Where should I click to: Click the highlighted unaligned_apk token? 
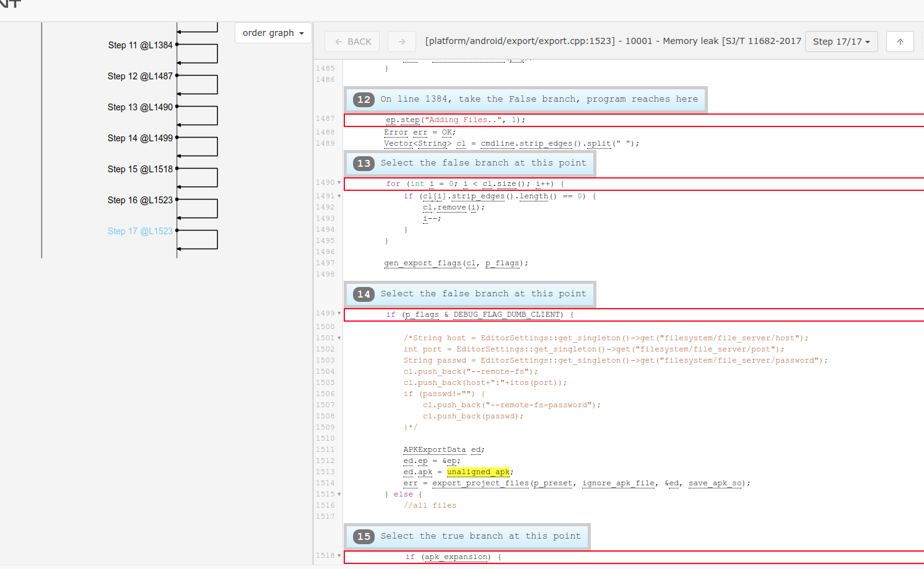478,472
